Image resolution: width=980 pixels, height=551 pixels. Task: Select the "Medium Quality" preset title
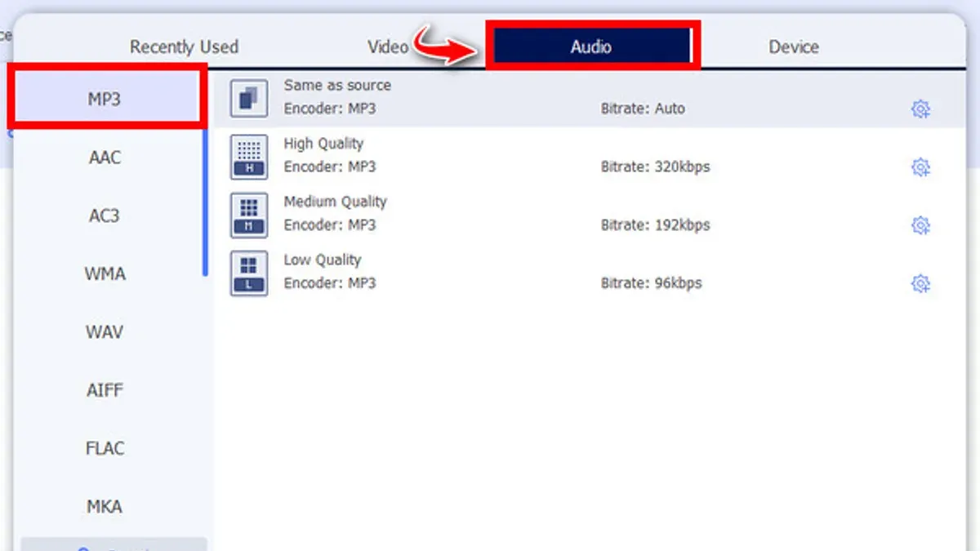pyautogui.click(x=335, y=202)
